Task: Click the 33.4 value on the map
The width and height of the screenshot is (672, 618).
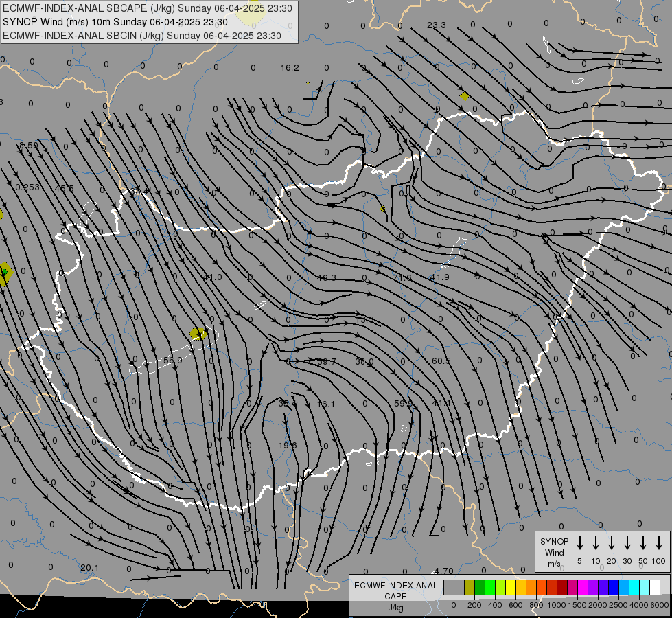Action: 139,191
